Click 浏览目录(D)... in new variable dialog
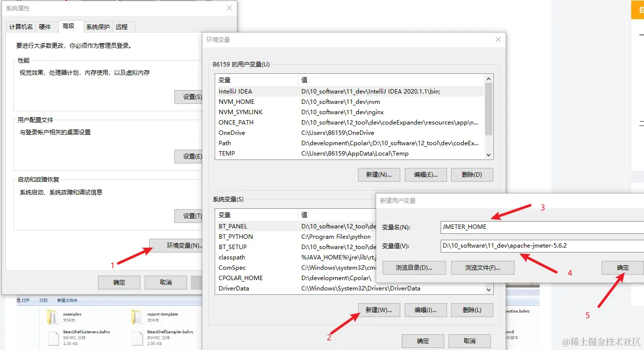Viewport: 644px width, 350px height. (414, 268)
